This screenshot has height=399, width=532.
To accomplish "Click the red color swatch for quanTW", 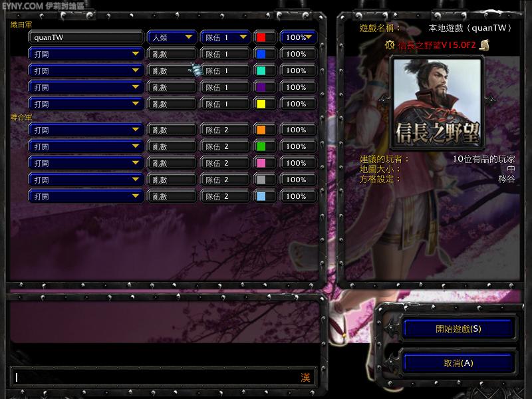I will tap(261, 37).
